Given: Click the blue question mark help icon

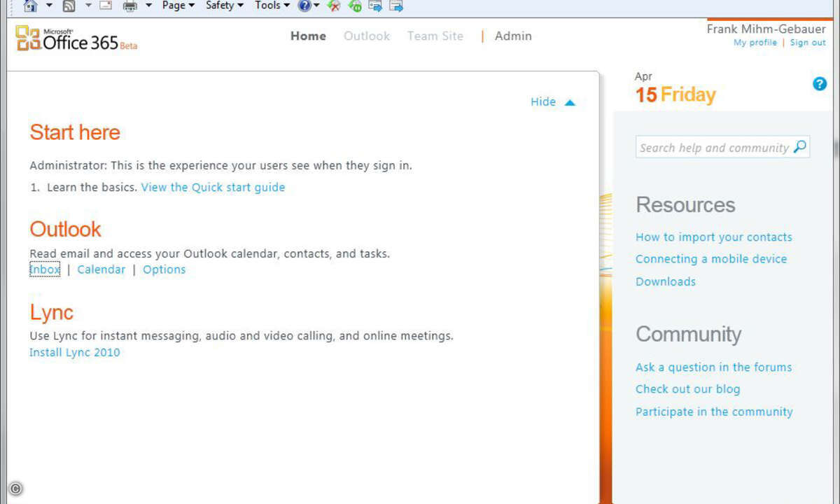Looking at the screenshot, I should [820, 83].
